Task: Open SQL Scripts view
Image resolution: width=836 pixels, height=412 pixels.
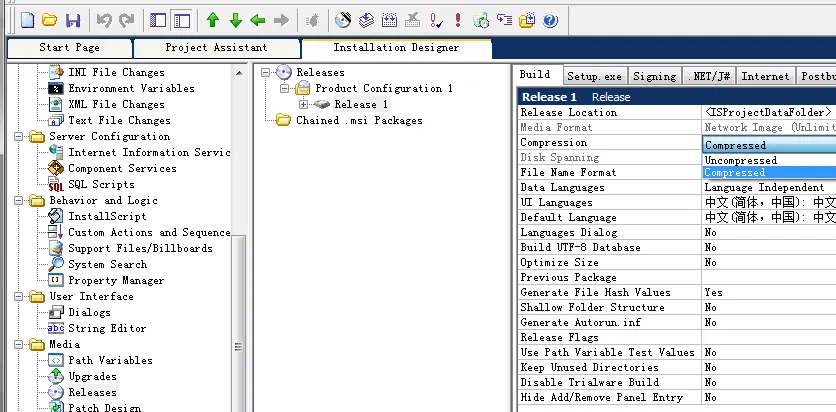Action: coord(101,184)
